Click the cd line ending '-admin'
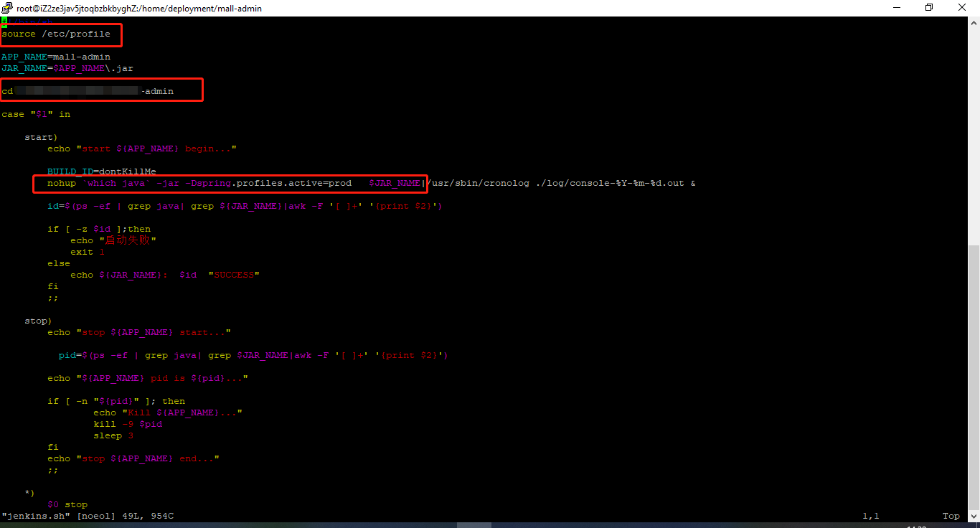Viewport: 980px width, 528px height. pyautogui.click(x=88, y=91)
